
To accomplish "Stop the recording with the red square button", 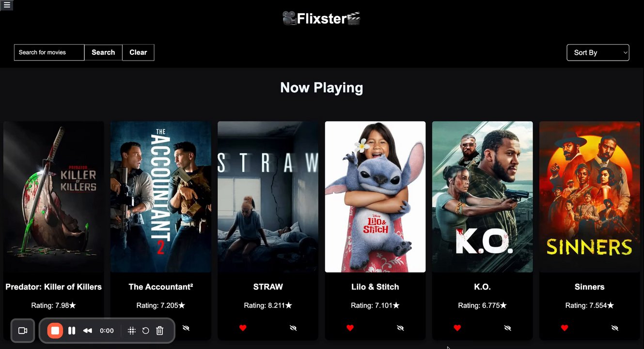I will (x=55, y=331).
